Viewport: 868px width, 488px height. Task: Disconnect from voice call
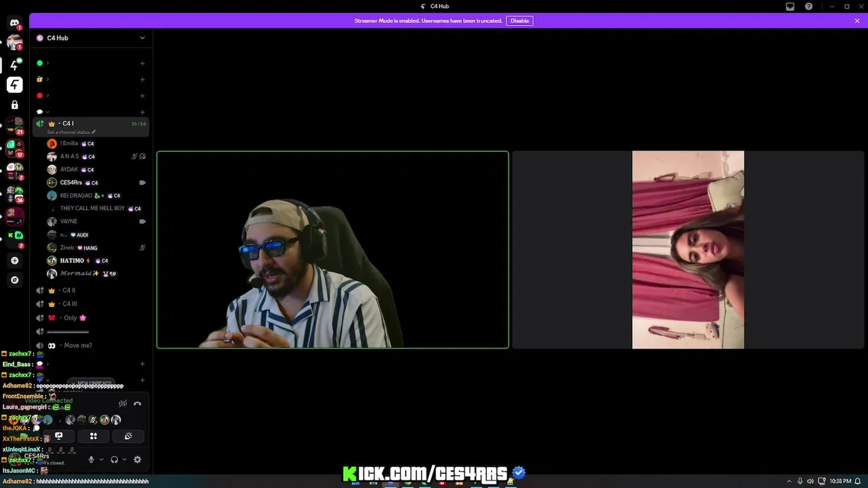click(x=137, y=403)
